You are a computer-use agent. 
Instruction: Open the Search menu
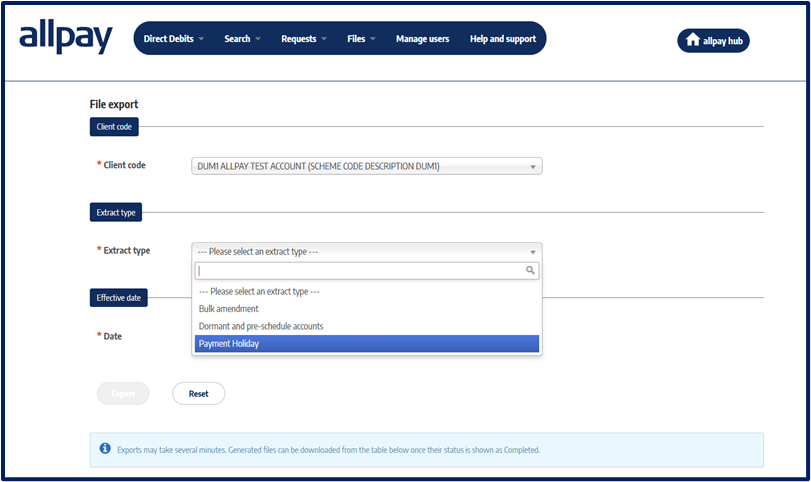242,39
